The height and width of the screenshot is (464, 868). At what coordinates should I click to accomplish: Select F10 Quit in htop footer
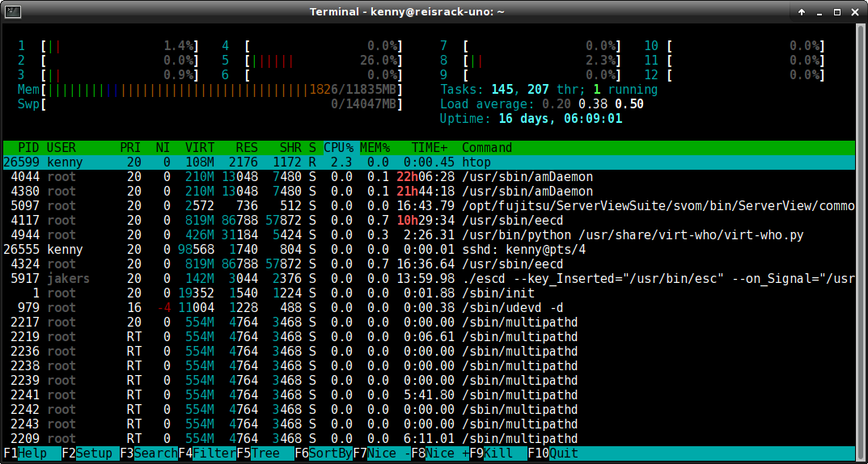553,453
